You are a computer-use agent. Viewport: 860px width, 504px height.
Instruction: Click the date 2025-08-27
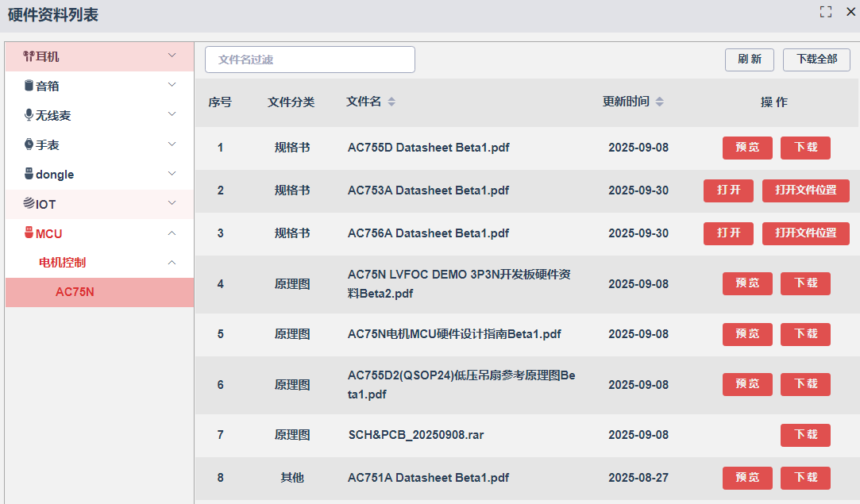[638, 478]
